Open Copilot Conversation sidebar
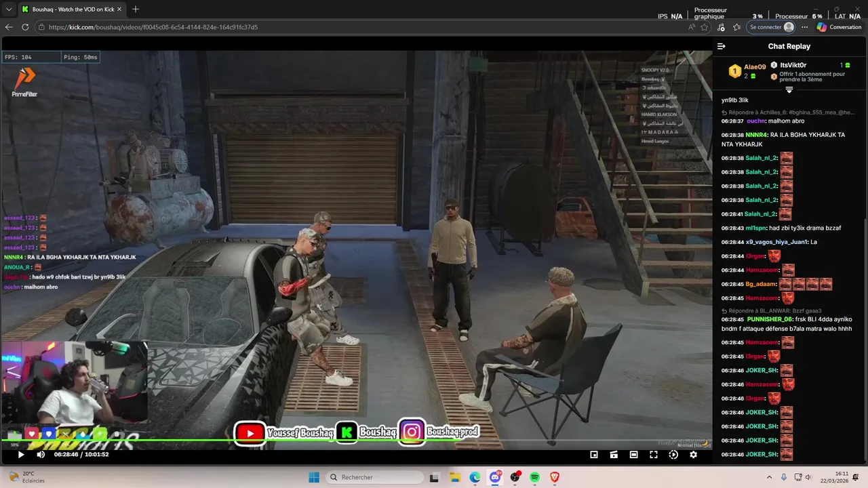868x488 pixels. click(x=840, y=27)
